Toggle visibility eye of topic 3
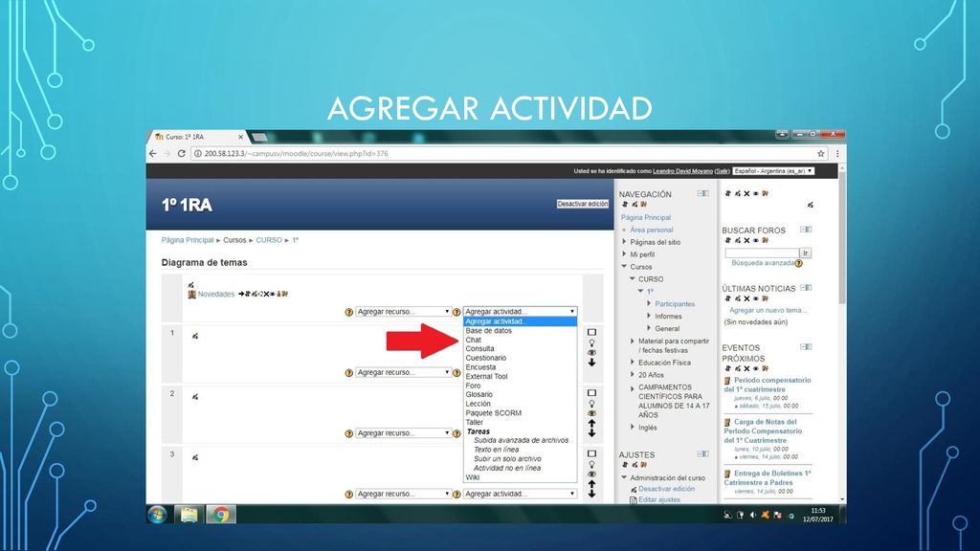This screenshot has width=980, height=551. pyautogui.click(x=591, y=474)
